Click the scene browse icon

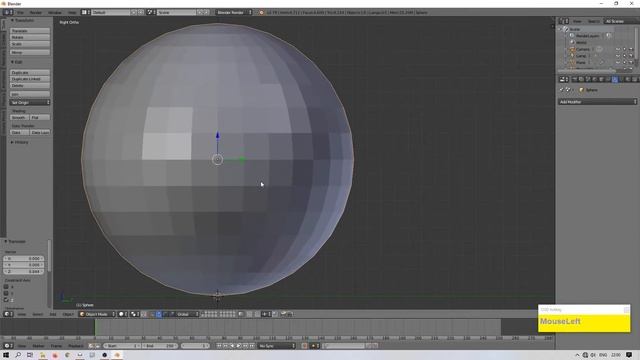coord(151,12)
